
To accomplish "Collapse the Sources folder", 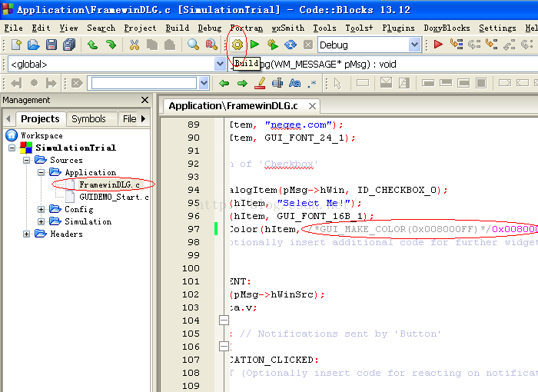I will pos(26,161).
